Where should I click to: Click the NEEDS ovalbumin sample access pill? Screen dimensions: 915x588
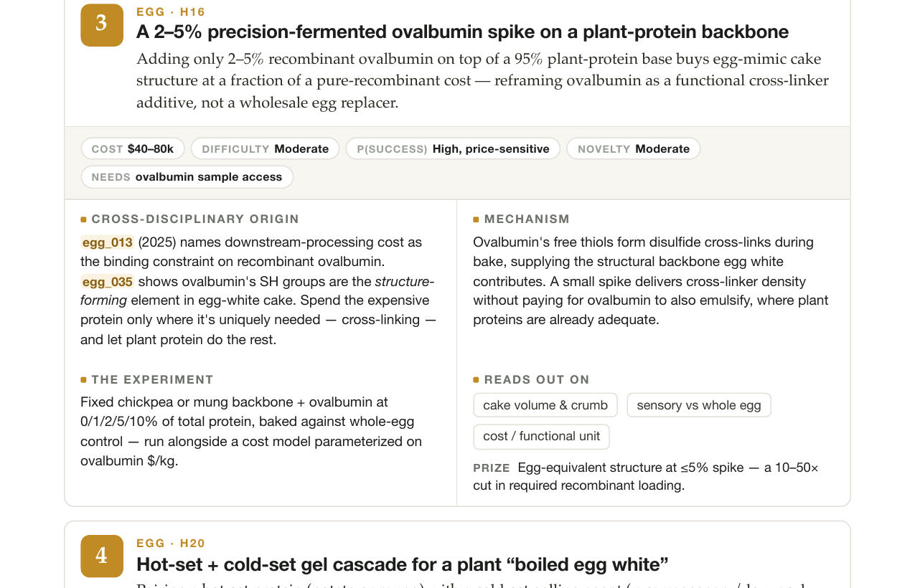tap(187, 177)
